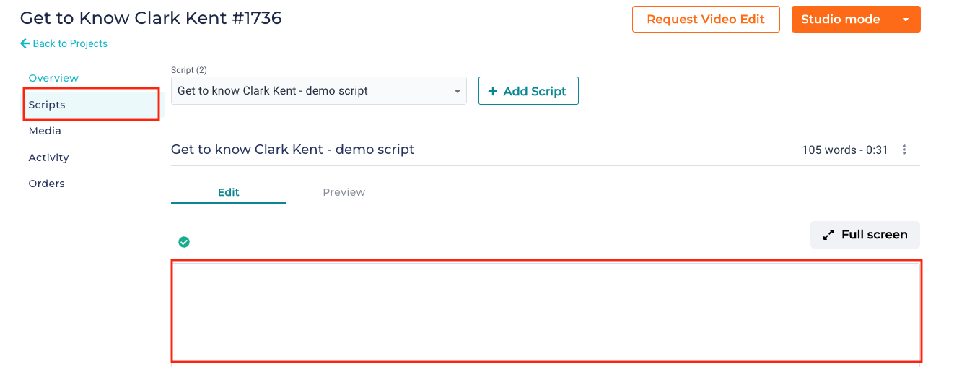
Task: Launch Studio mode
Action: pyautogui.click(x=841, y=20)
